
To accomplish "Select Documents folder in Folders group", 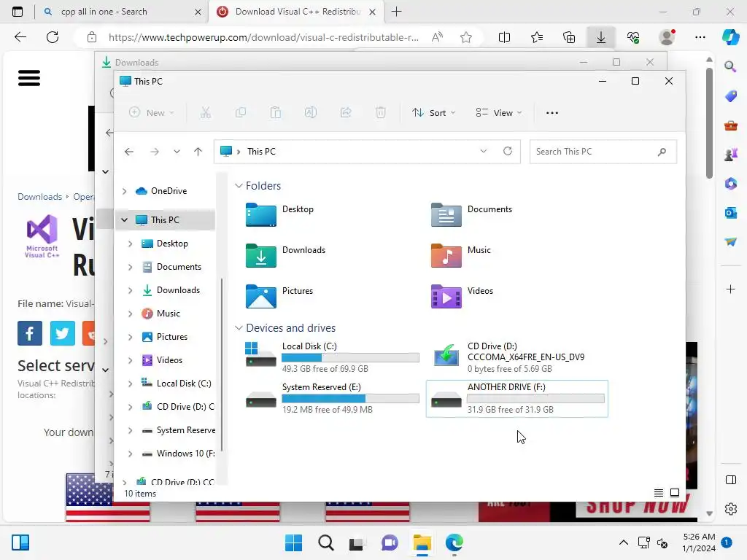I will [472, 215].
